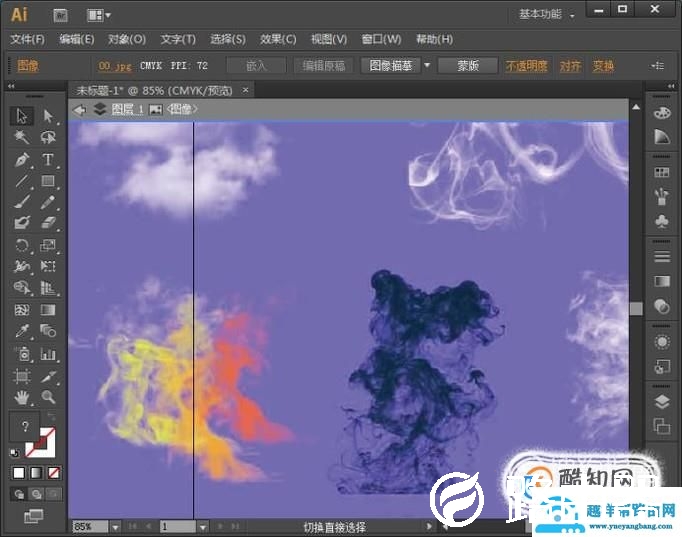Reset default fill and stroke colors
Image resolution: width=682 pixels, height=537 pixels.
tap(14, 453)
